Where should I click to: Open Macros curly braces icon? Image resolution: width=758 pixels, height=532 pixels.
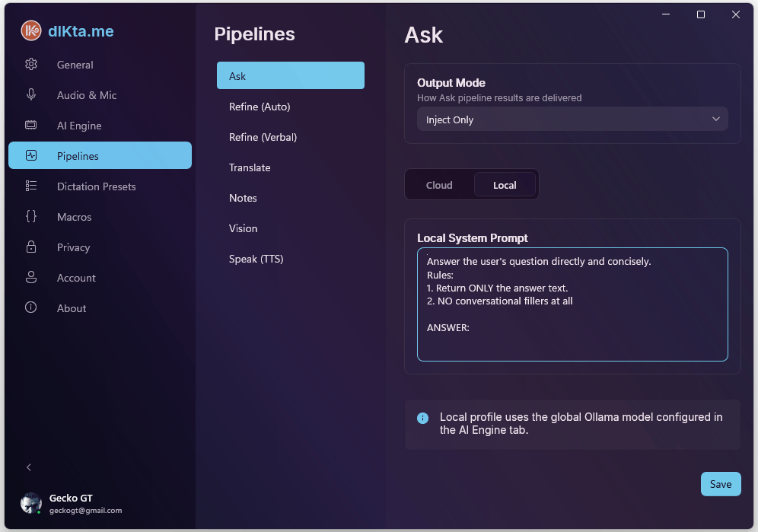[x=31, y=217]
